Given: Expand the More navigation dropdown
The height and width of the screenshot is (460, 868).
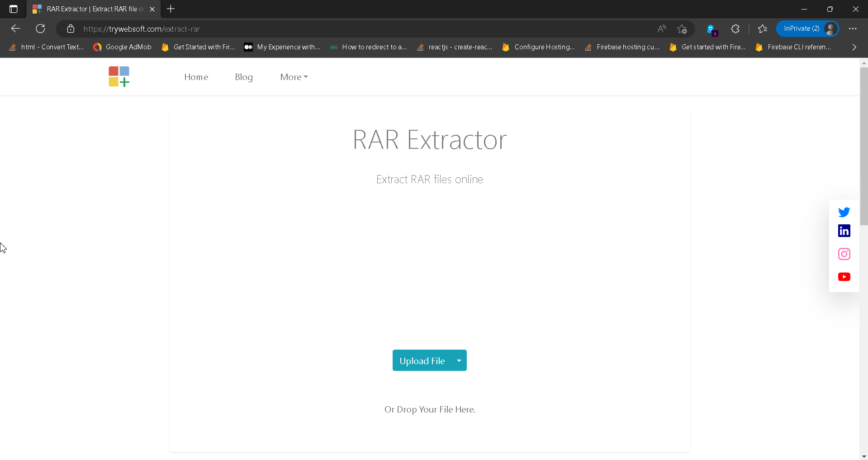Looking at the screenshot, I should [294, 77].
